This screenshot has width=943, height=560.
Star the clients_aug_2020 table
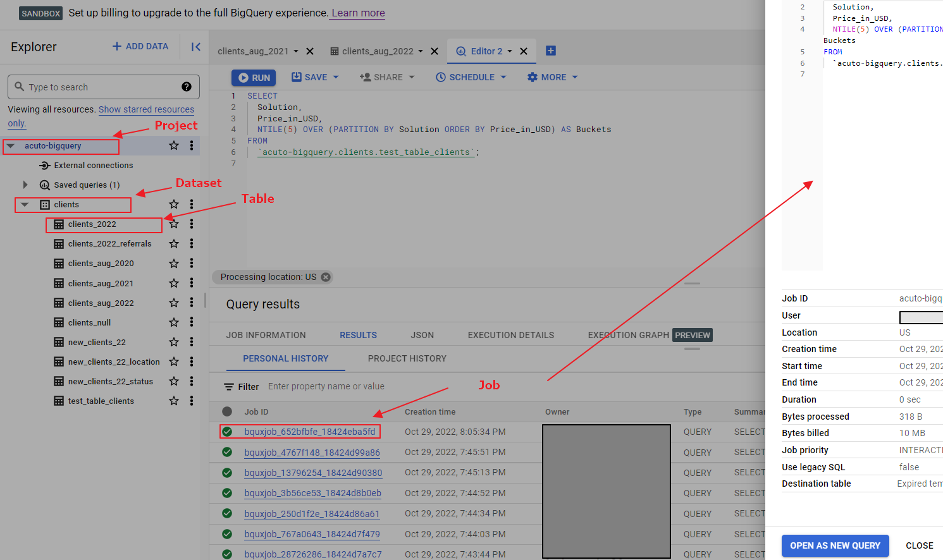174,263
